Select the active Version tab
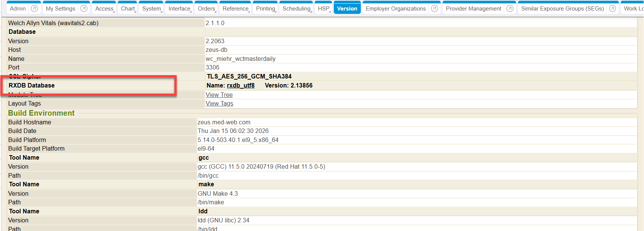644x231 pixels. pos(347,9)
